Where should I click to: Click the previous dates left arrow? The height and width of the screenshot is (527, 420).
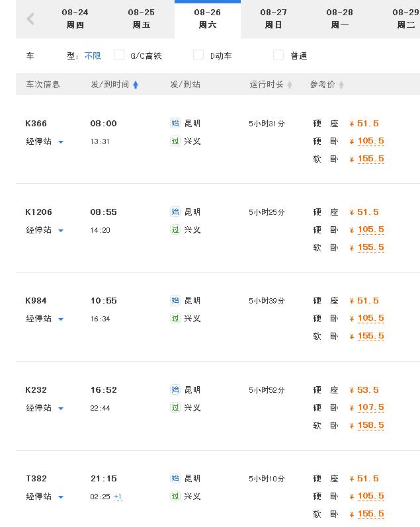pos(30,19)
